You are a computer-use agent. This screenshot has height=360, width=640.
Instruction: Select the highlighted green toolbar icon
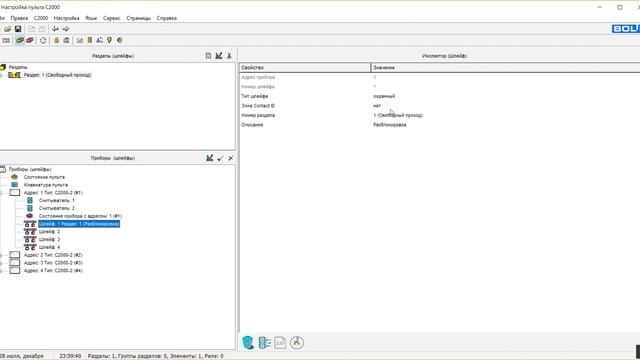(20, 40)
